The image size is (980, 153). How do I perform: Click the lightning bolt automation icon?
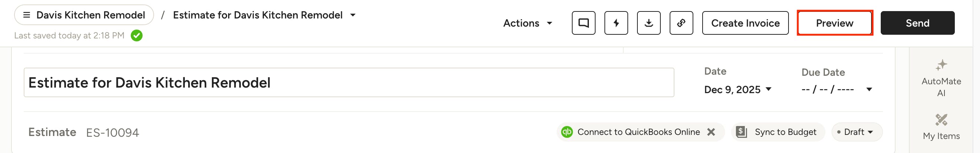pyautogui.click(x=616, y=23)
